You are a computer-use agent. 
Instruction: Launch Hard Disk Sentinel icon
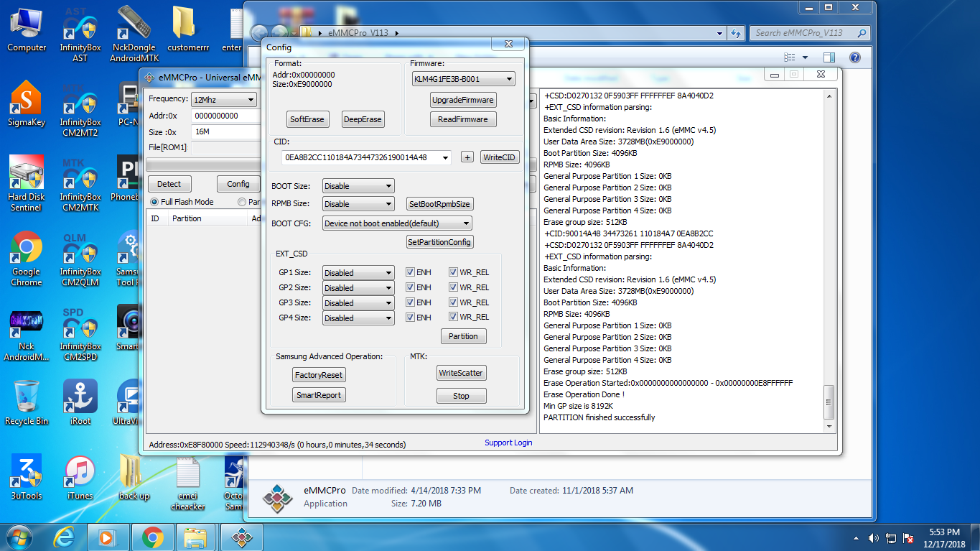27,184
